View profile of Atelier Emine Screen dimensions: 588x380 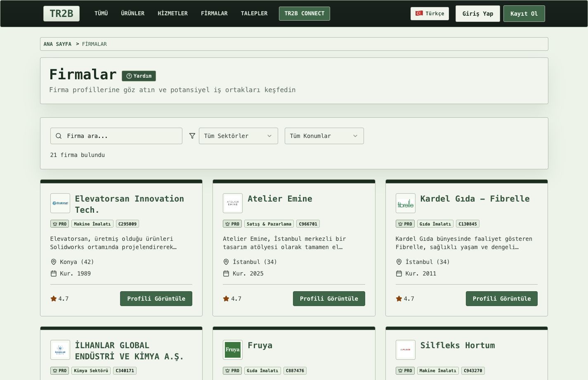329,299
